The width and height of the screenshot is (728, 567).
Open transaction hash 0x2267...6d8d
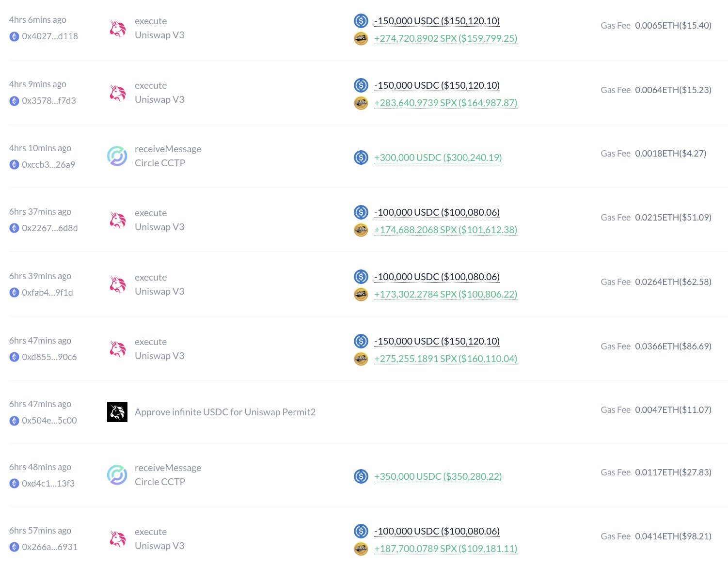coord(50,228)
